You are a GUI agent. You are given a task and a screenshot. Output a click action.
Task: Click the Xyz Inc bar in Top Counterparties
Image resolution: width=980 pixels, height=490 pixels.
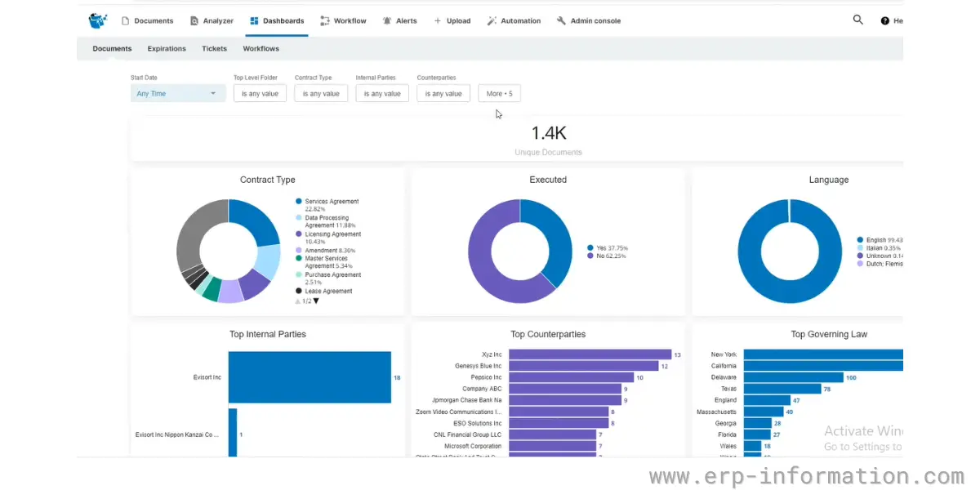(x=590, y=354)
